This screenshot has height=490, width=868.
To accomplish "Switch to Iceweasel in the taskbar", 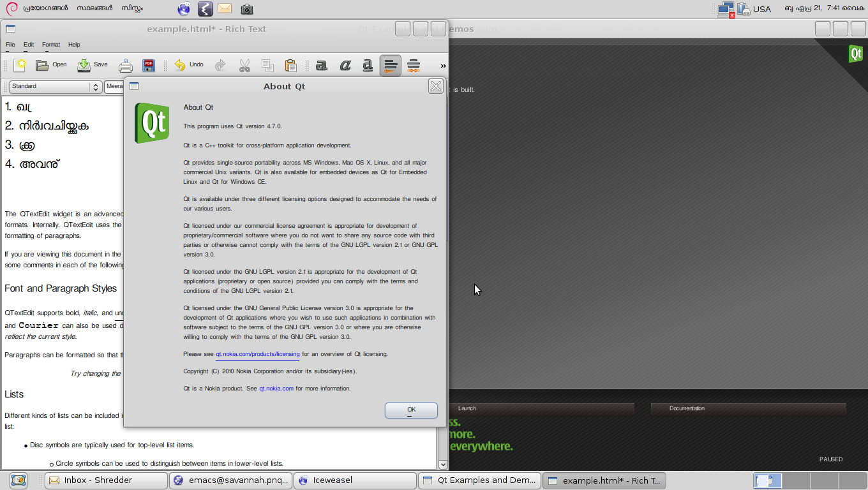I will 356,480.
